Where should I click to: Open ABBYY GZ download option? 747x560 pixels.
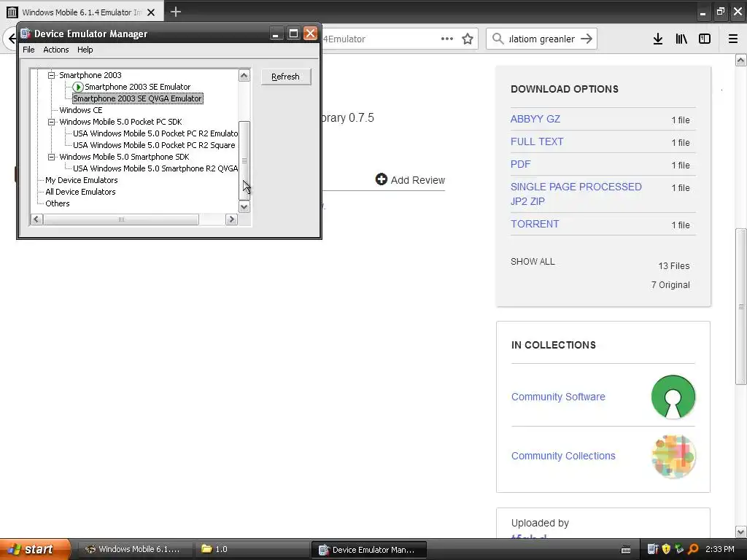tap(535, 119)
